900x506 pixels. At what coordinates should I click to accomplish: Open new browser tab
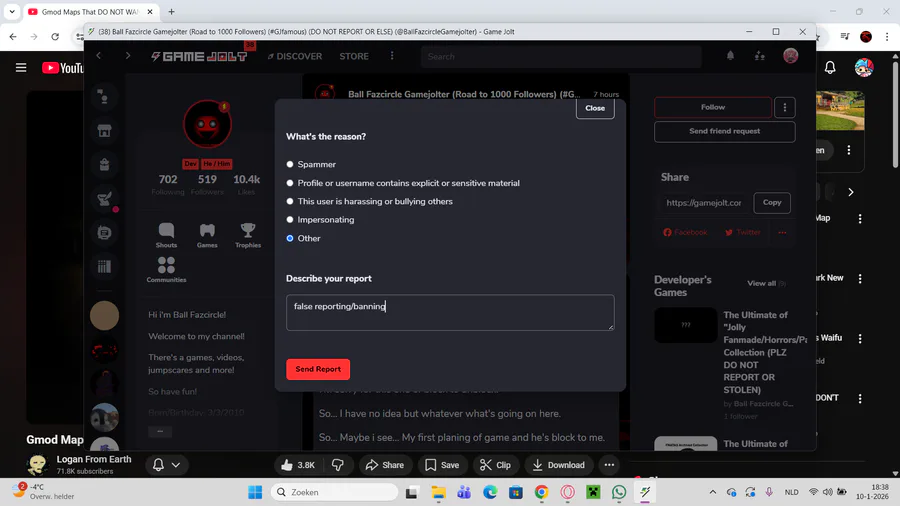[171, 11]
